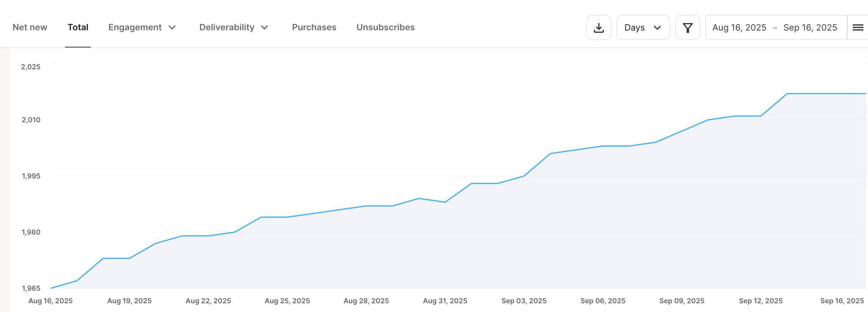Edit the start date Aug 16, 2025
Viewport: 868px width, 312px height.
(739, 28)
